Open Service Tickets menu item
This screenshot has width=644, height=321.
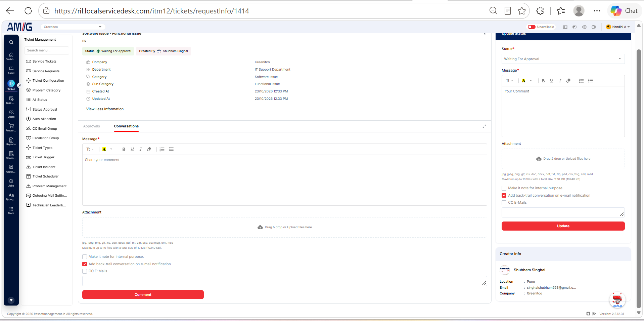[x=44, y=62]
